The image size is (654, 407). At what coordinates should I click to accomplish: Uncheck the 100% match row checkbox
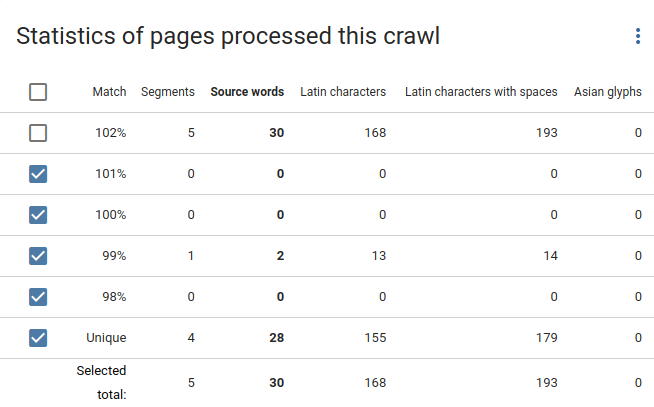tap(38, 215)
